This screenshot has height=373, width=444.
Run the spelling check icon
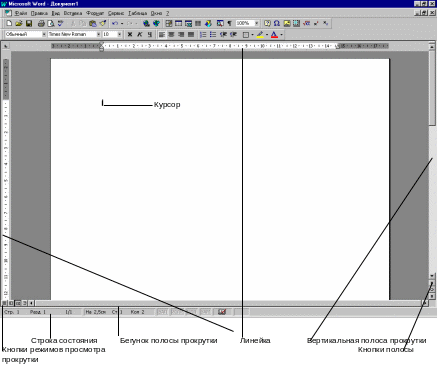coord(60,23)
